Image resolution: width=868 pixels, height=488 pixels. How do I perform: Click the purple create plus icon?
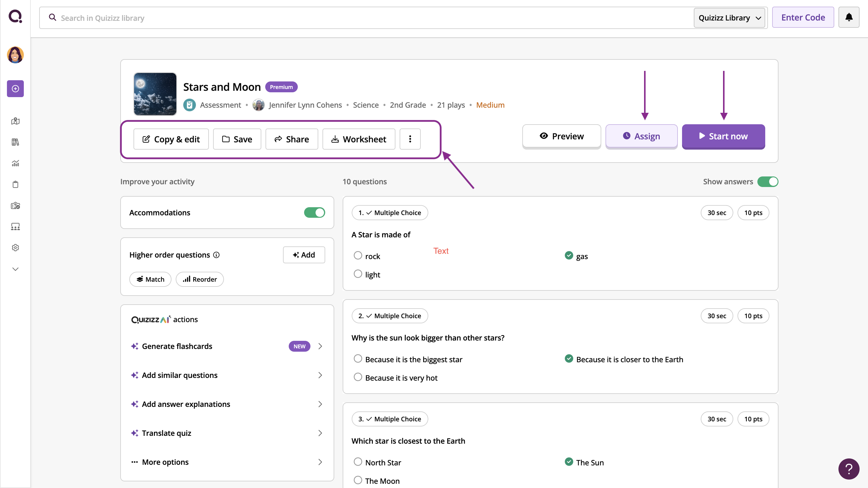pyautogui.click(x=15, y=89)
